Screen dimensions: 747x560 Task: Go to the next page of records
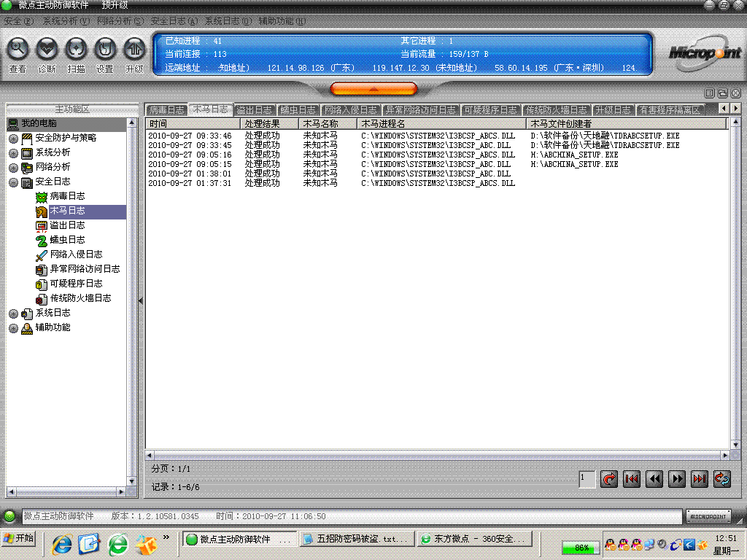click(677, 479)
